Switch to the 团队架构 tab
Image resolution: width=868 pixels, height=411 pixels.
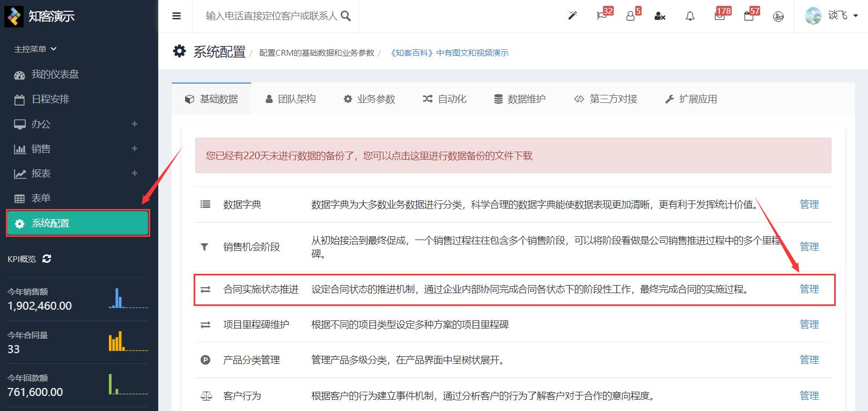pos(290,99)
